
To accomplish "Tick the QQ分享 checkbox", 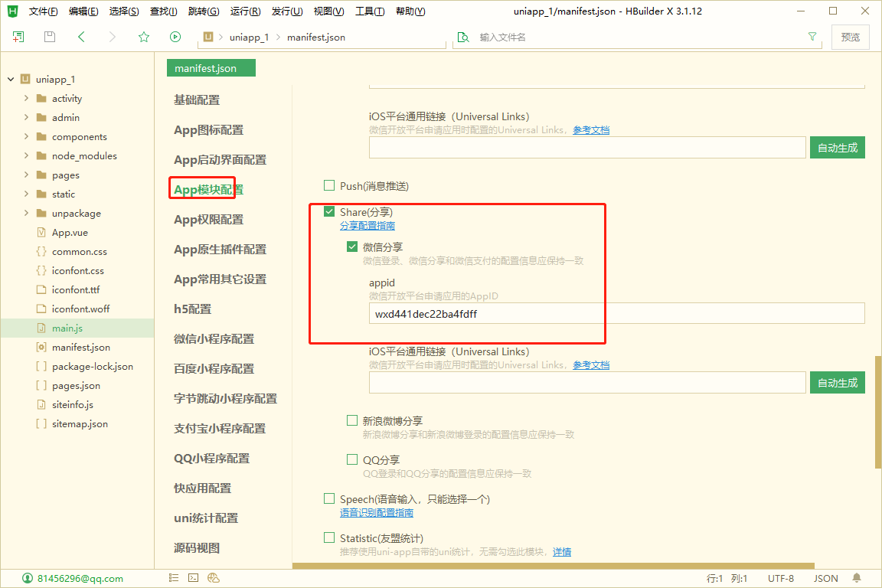I will click(x=352, y=459).
